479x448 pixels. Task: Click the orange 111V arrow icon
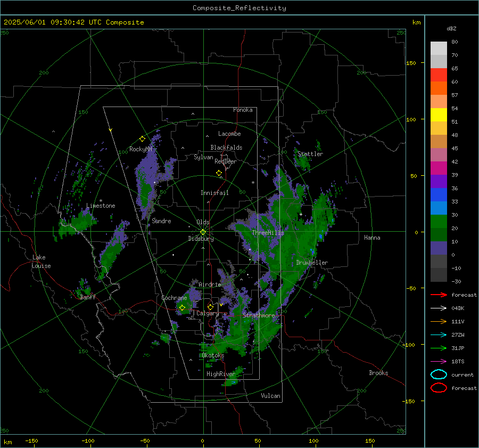click(x=439, y=321)
